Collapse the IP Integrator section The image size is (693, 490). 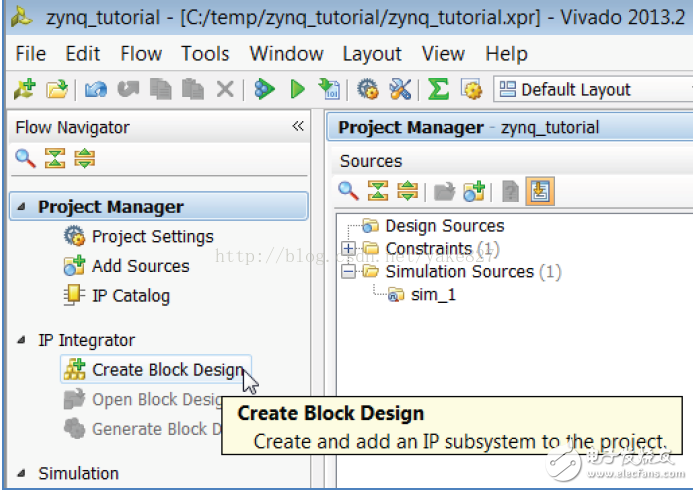click(22, 340)
